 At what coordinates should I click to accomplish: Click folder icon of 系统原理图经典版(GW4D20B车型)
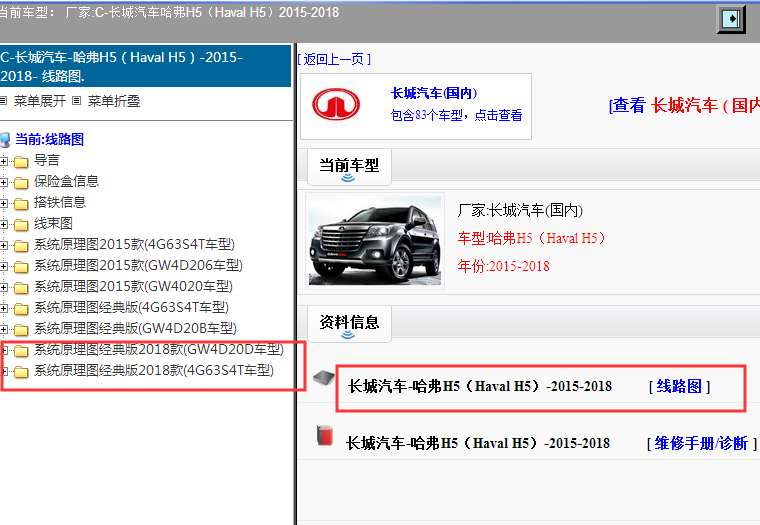[21, 330]
